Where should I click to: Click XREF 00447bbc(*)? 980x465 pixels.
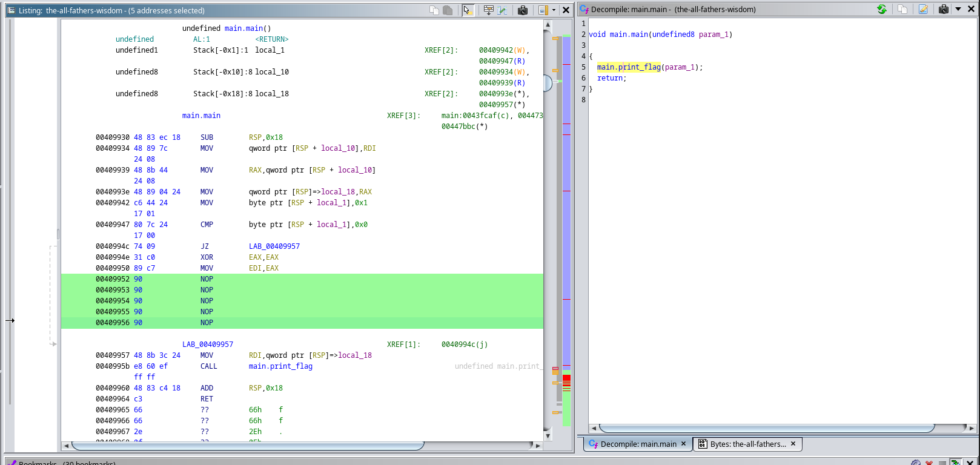pyautogui.click(x=465, y=127)
